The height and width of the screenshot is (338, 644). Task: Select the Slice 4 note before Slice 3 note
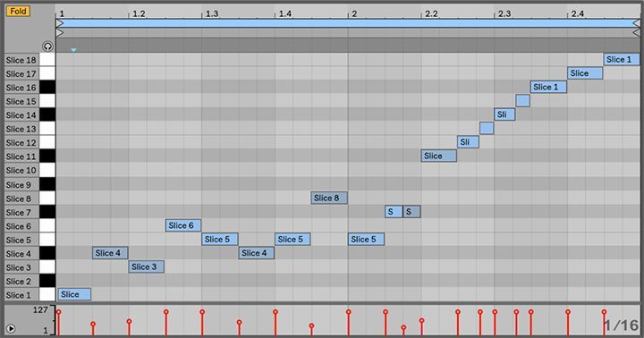(110, 253)
